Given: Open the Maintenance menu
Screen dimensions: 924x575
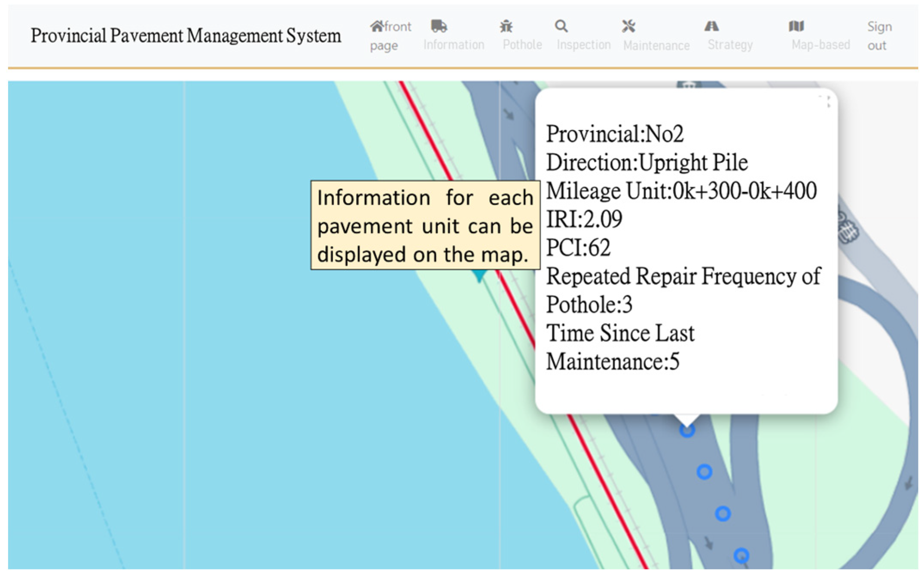Looking at the screenshot, I should click(656, 45).
